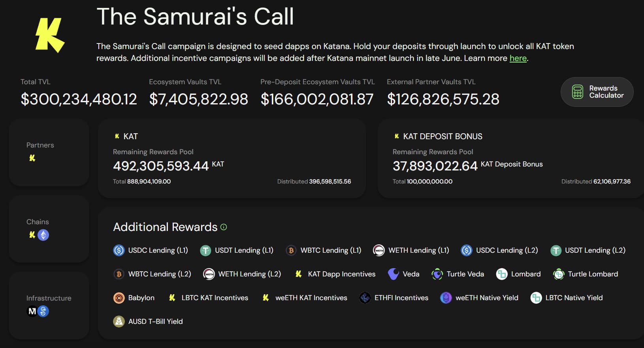Image resolution: width=644 pixels, height=348 pixels.
Task: Follow the 'here' learn more link
Action: pos(518,58)
